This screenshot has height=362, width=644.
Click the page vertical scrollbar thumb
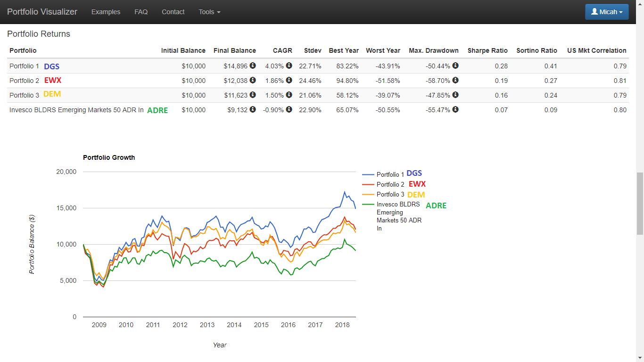(640, 204)
